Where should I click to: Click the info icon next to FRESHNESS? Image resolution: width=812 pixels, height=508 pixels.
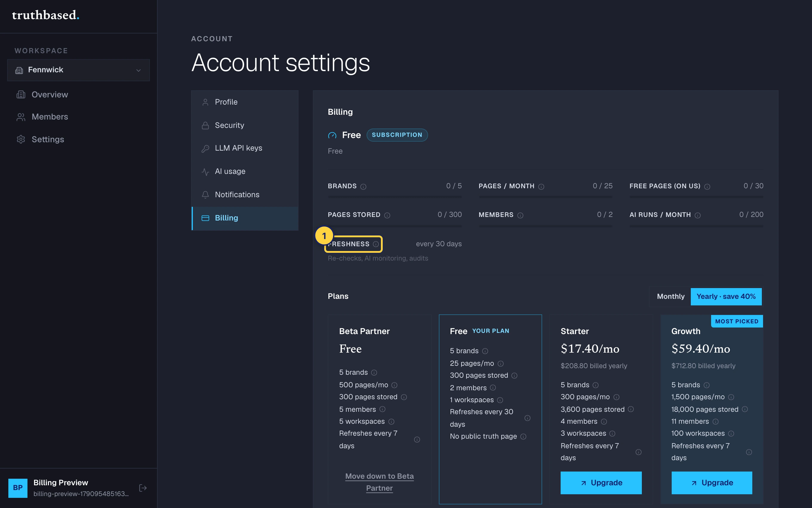click(x=376, y=244)
